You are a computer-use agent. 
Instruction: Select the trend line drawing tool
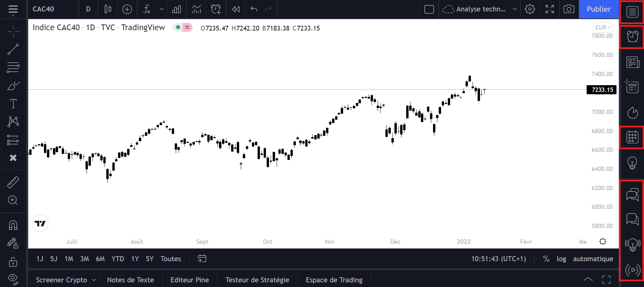tap(13, 50)
